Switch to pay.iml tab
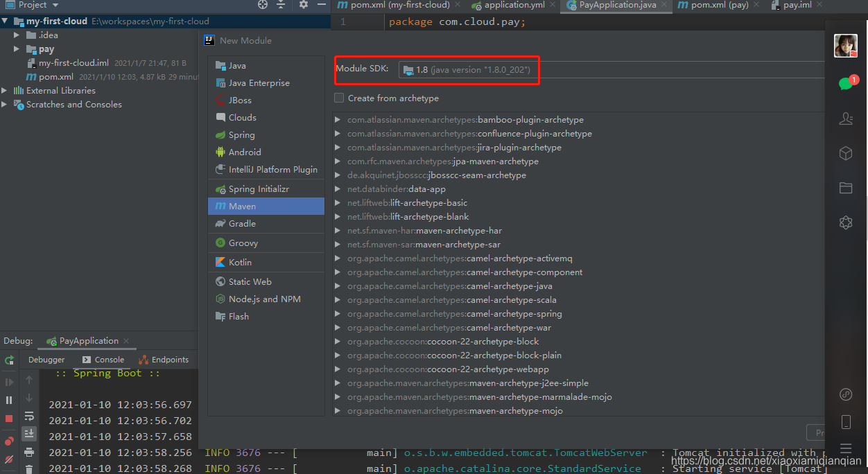 click(x=797, y=5)
